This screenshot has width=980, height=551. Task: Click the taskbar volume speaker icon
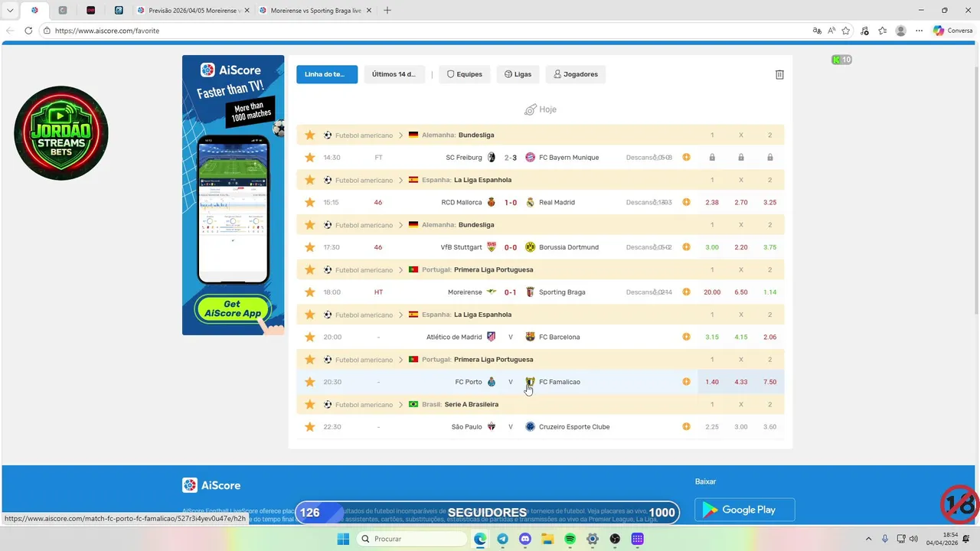tap(913, 539)
